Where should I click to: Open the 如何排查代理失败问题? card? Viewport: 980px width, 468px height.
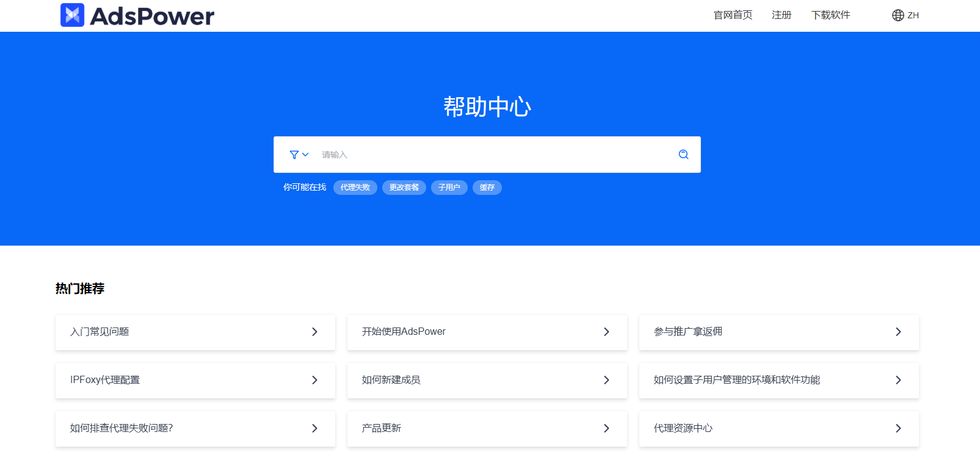[x=195, y=428]
